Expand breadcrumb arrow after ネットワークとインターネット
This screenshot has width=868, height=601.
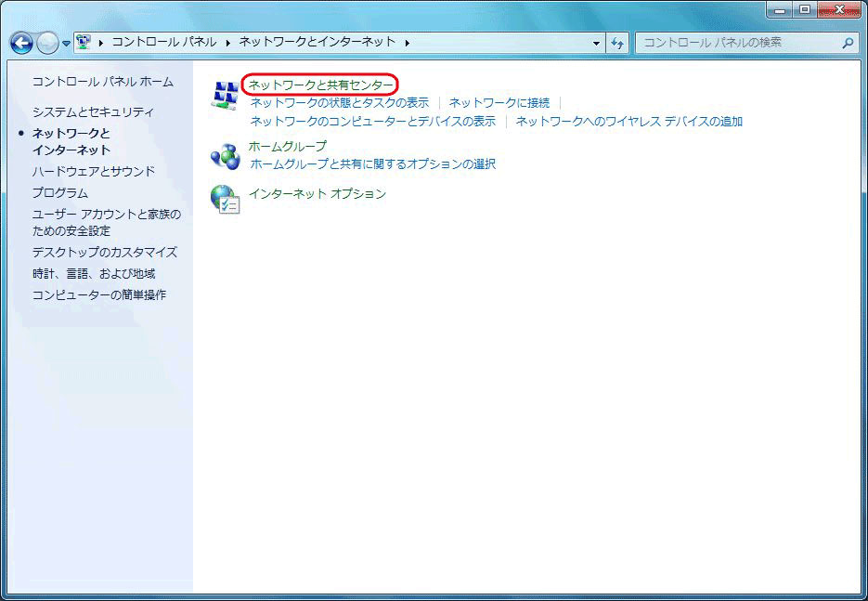[x=407, y=43]
